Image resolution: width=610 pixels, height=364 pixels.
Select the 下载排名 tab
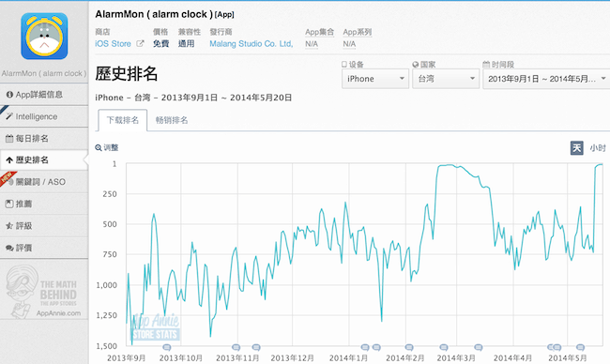(x=123, y=120)
